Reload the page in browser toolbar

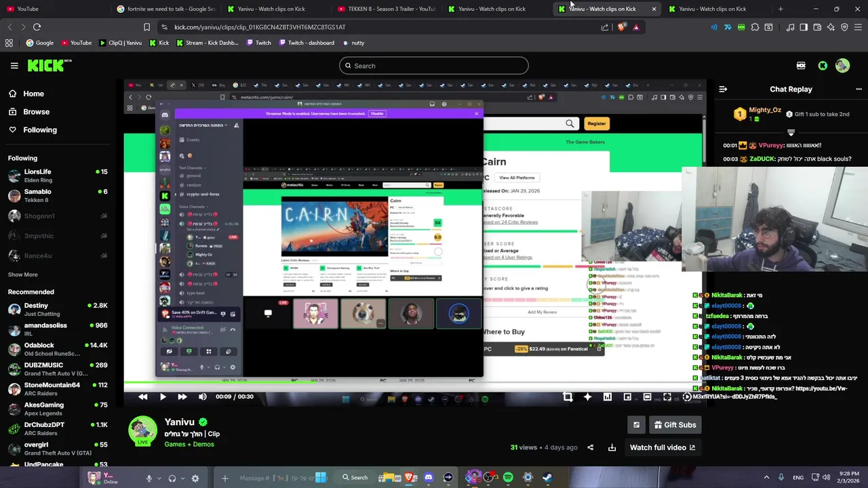[37, 27]
